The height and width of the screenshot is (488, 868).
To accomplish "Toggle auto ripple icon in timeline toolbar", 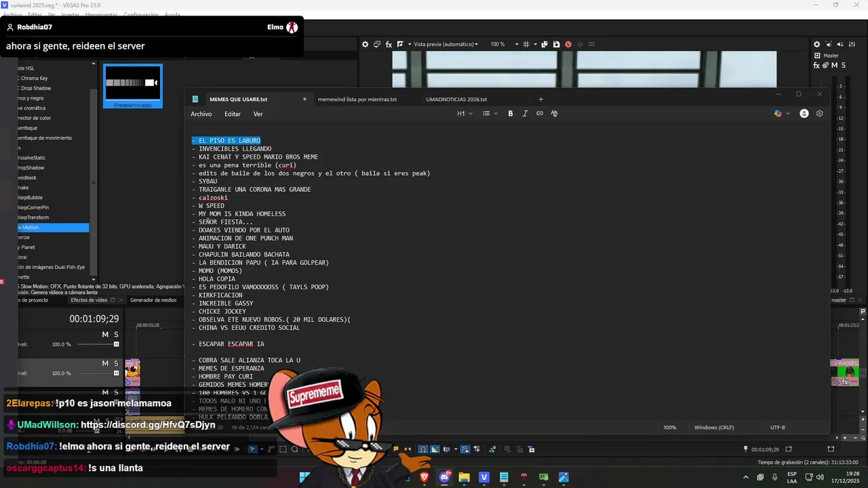I will (446, 449).
